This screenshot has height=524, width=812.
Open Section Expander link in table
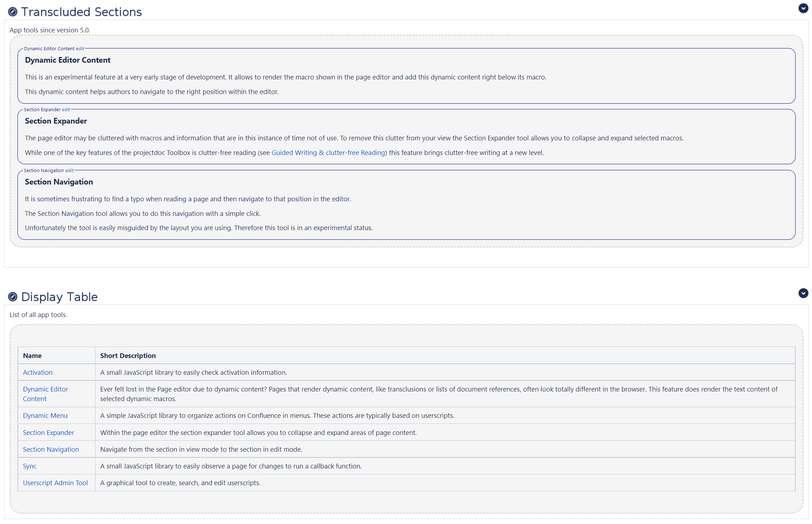pyautogui.click(x=48, y=433)
